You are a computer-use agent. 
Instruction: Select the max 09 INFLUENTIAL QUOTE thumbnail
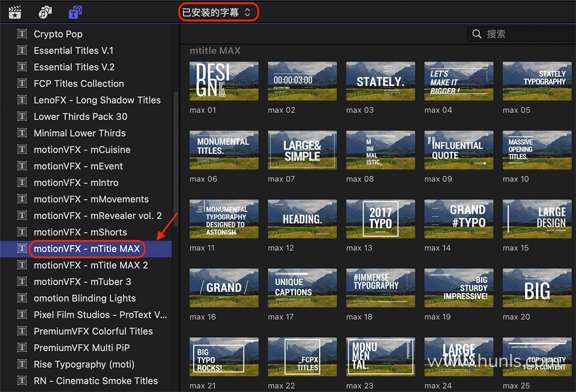(459, 150)
